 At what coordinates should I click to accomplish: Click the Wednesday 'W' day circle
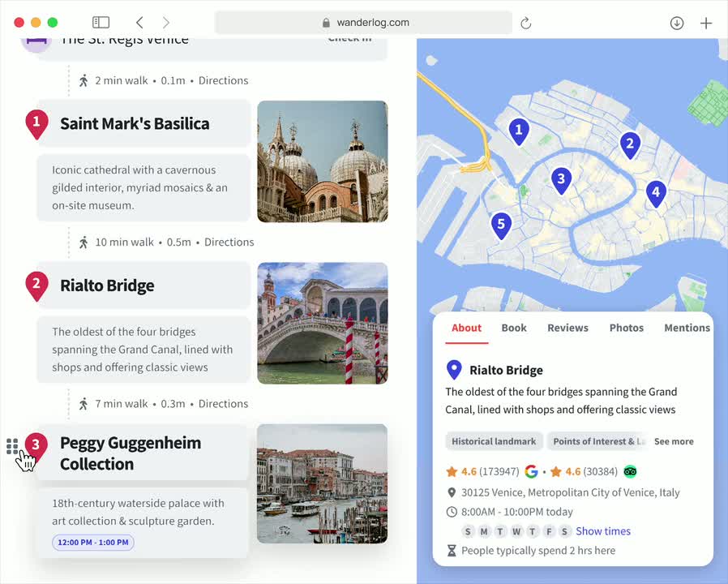click(x=516, y=531)
